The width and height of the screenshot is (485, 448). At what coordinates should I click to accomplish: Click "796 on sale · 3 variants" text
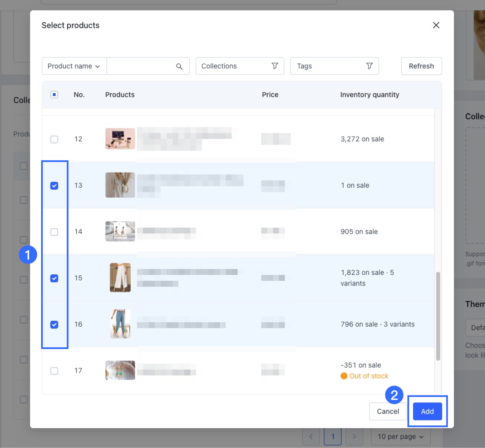coord(377,324)
